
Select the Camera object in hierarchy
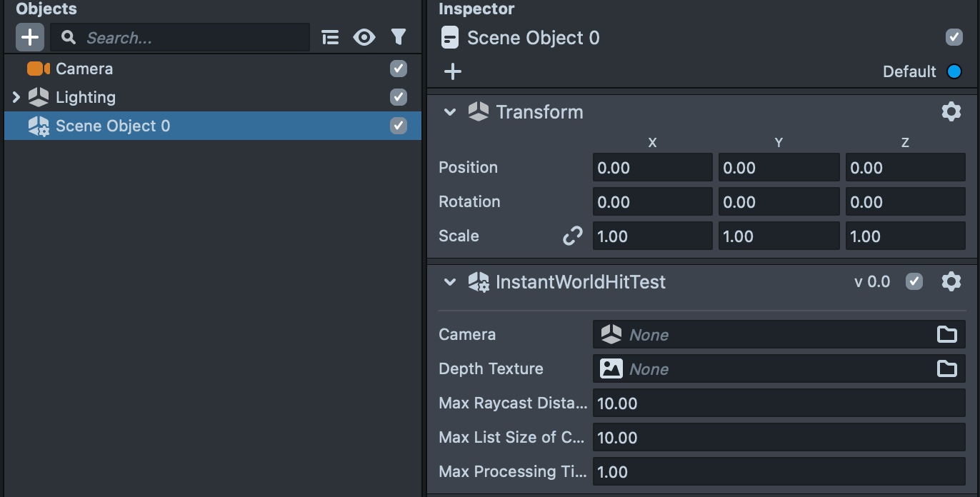[x=84, y=69]
